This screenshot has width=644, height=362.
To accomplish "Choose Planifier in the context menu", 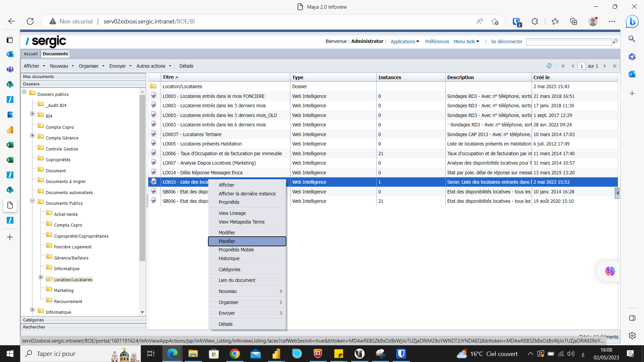I will point(227,241).
